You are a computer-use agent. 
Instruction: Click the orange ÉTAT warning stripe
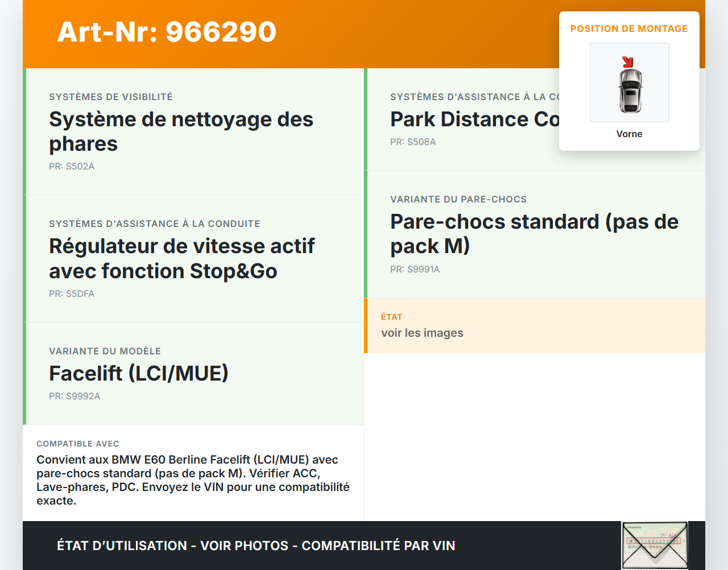click(366, 325)
